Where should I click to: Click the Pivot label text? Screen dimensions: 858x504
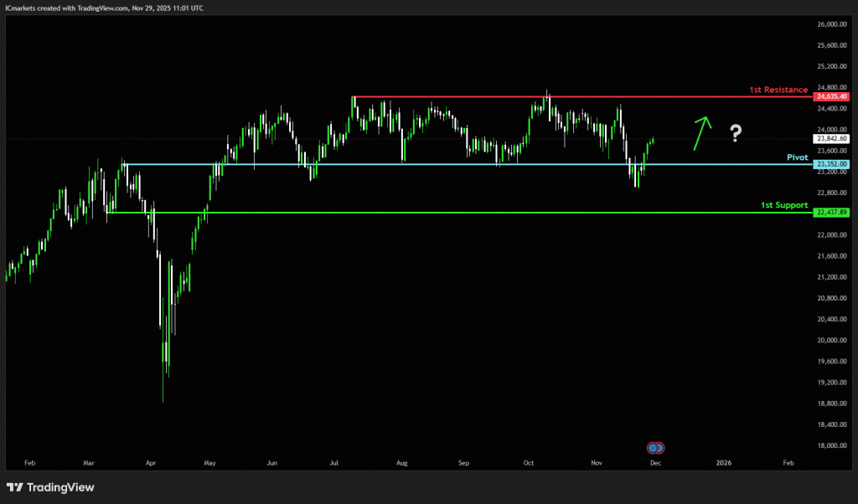[796, 157]
